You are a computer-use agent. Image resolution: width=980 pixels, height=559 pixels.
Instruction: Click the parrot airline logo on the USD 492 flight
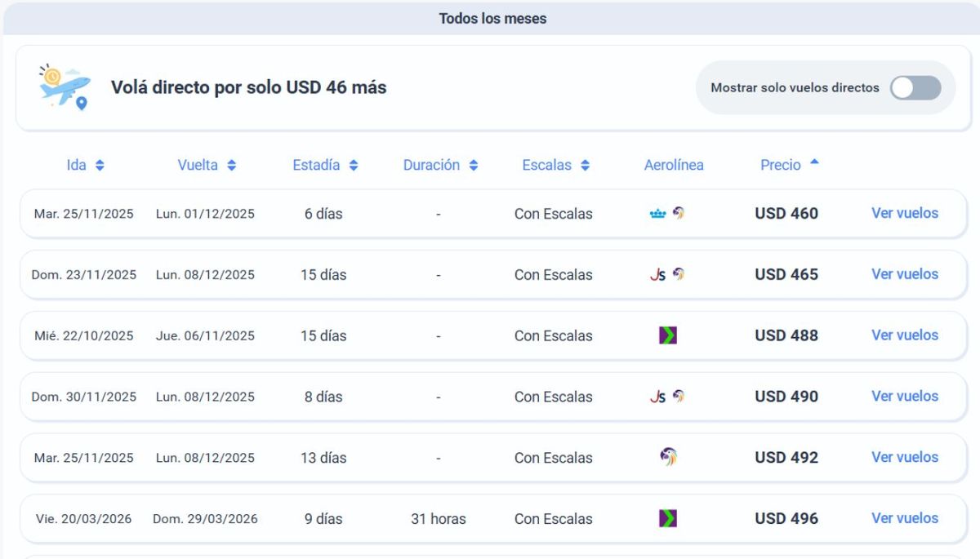tap(669, 457)
